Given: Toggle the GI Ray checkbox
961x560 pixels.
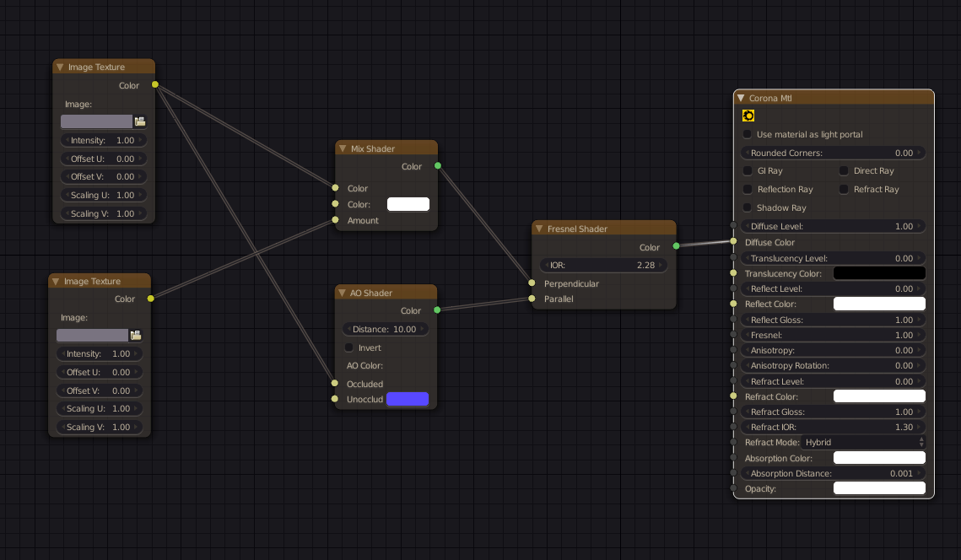Looking at the screenshot, I should pyautogui.click(x=747, y=171).
